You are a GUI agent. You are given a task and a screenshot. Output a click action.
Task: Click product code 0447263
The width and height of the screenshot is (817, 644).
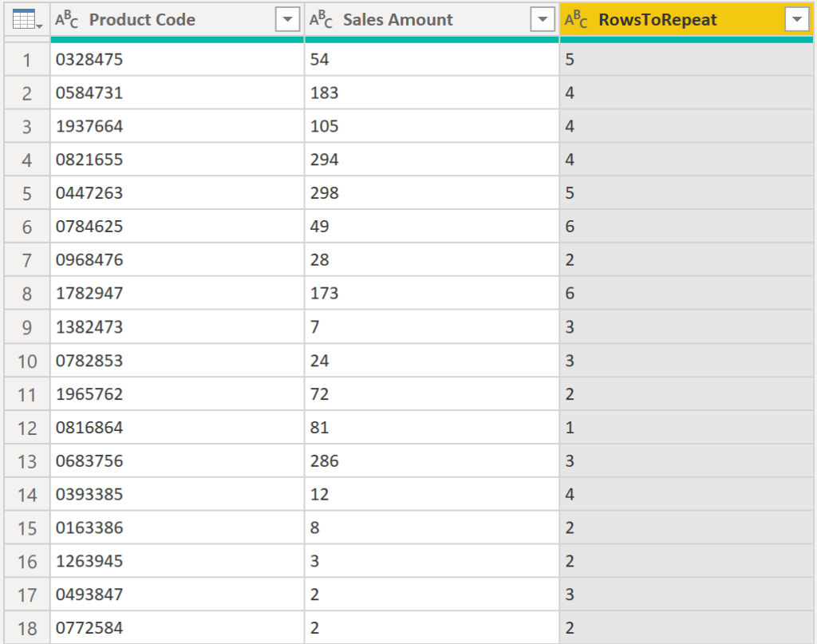pos(89,193)
